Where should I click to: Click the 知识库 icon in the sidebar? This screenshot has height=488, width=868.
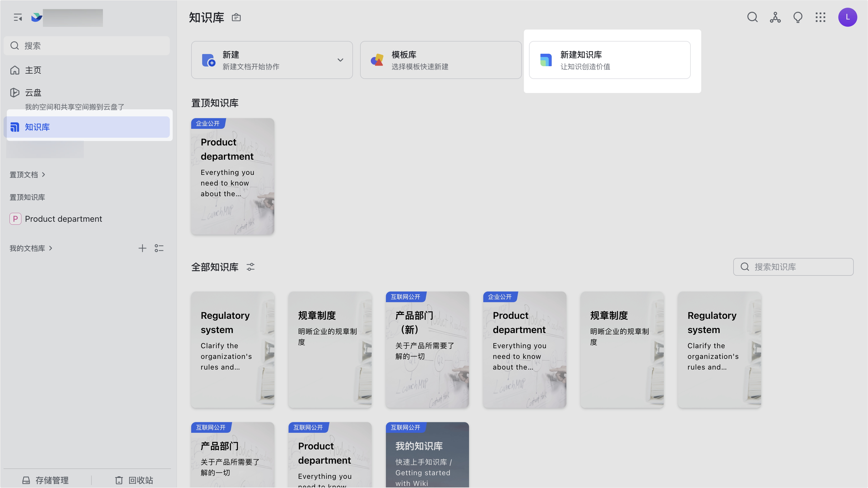click(15, 127)
